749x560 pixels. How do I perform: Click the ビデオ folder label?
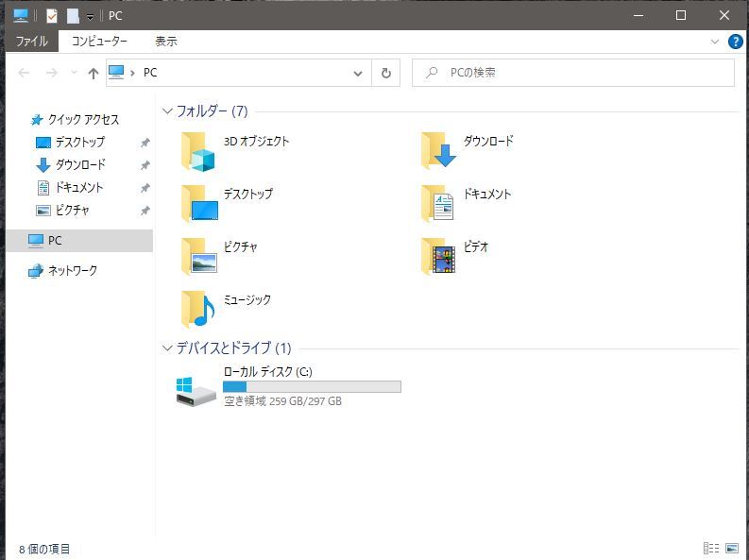click(476, 246)
